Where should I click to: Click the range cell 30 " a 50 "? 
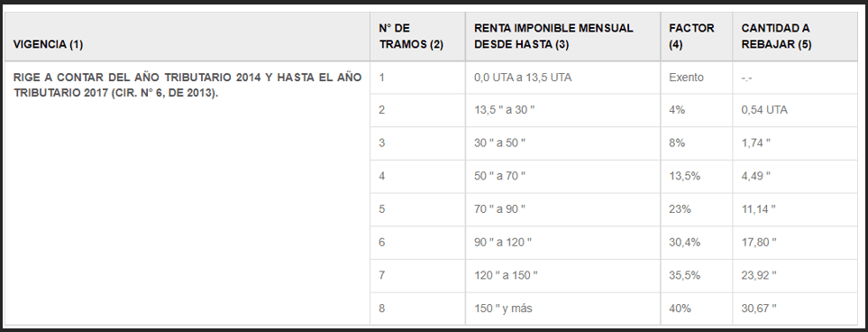pyautogui.click(x=562, y=143)
